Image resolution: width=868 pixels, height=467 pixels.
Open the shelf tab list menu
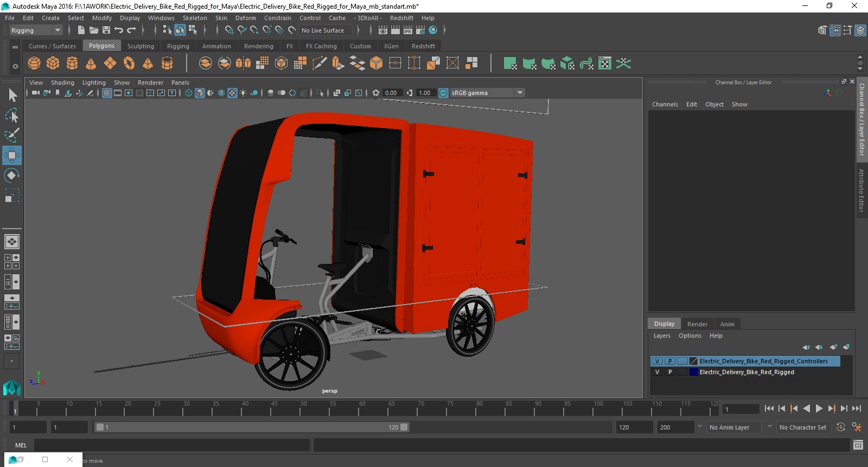(15, 47)
